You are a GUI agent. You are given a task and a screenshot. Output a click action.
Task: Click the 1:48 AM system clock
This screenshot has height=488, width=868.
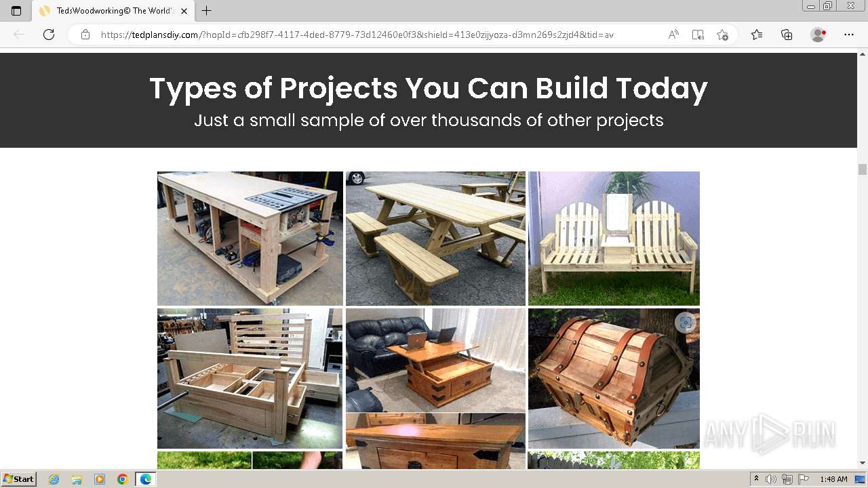tap(833, 479)
